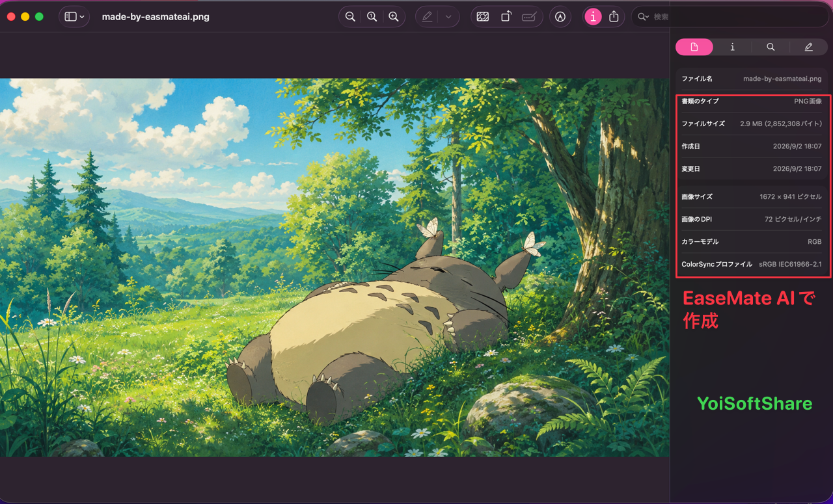Maximize the window with green button
The height and width of the screenshot is (504, 833).
pyautogui.click(x=39, y=17)
